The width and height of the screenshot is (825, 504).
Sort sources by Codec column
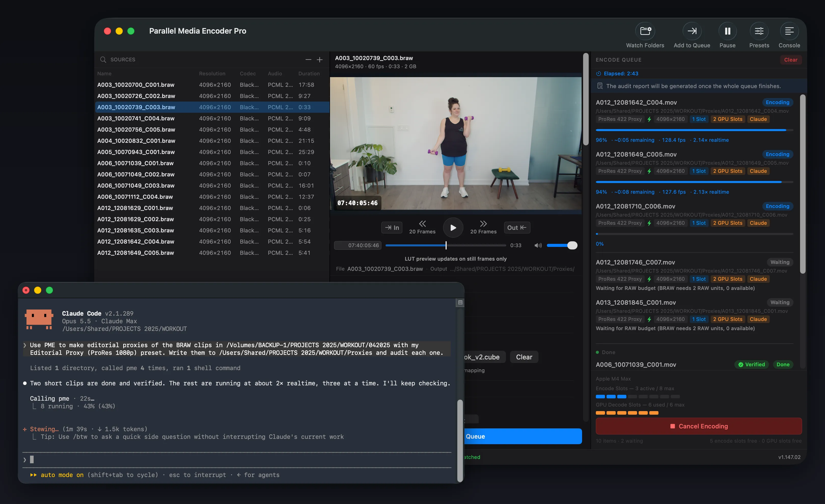pyautogui.click(x=248, y=74)
